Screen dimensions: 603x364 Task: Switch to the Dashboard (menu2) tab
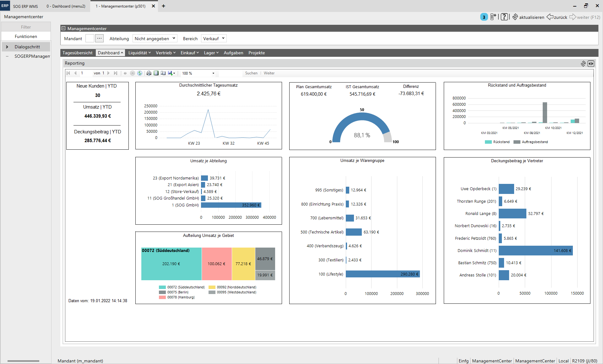tap(66, 6)
